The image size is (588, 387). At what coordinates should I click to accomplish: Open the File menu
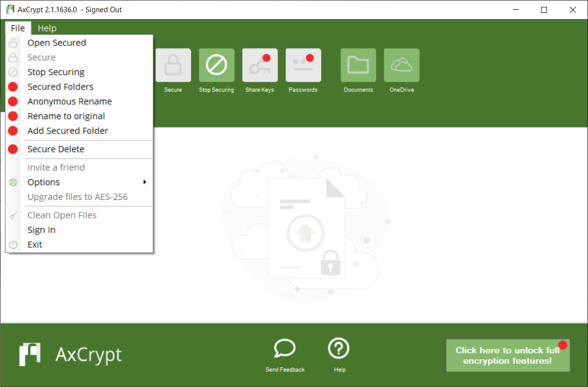18,28
